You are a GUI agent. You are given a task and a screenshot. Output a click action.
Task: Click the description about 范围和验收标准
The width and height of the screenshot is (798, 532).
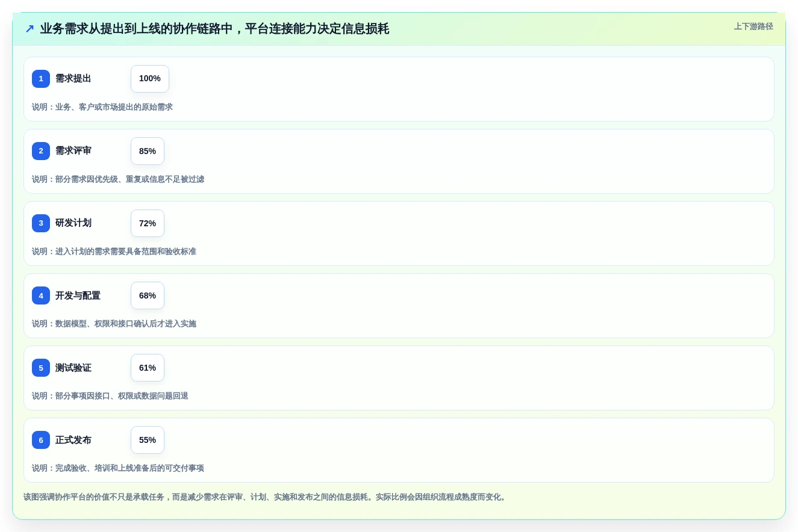click(114, 252)
